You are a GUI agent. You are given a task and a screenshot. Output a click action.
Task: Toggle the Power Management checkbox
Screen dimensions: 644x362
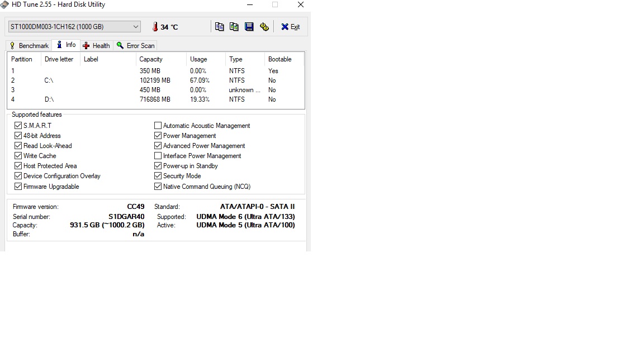coord(158,135)
